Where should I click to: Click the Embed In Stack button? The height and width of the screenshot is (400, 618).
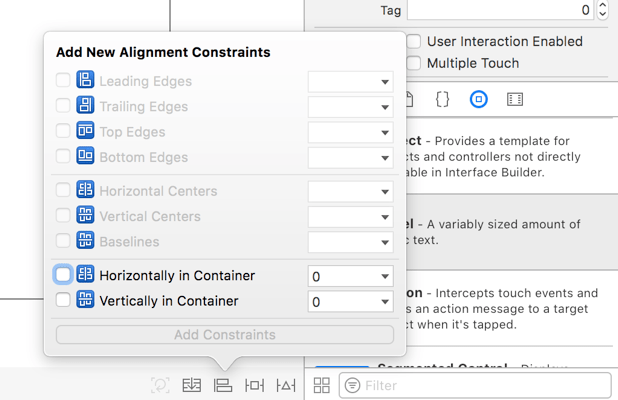(x=192, y=385)
